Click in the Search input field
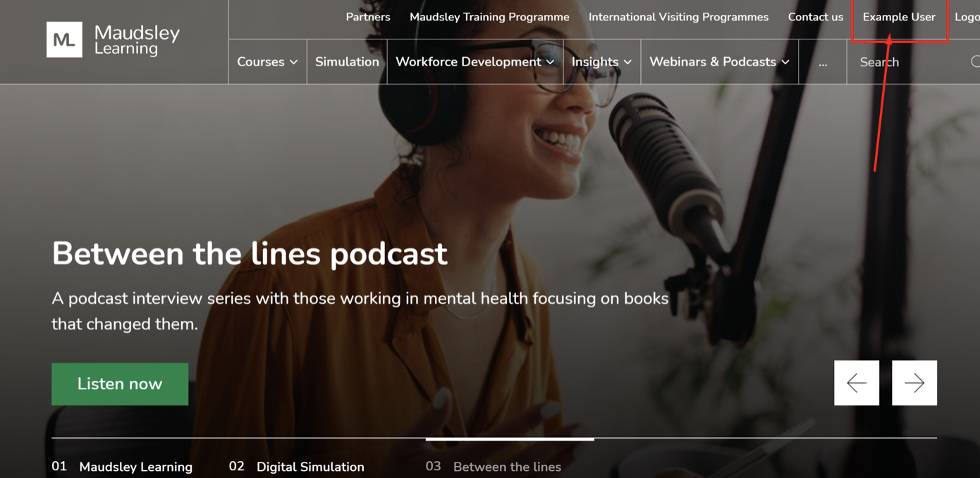This screenshot has height=478, width=980. [x=909, y=62]
